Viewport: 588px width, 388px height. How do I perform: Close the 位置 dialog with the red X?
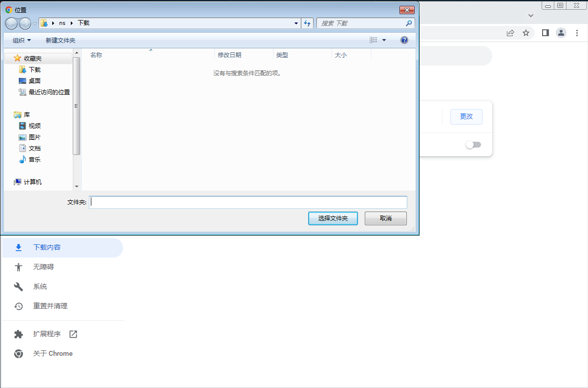407,10
